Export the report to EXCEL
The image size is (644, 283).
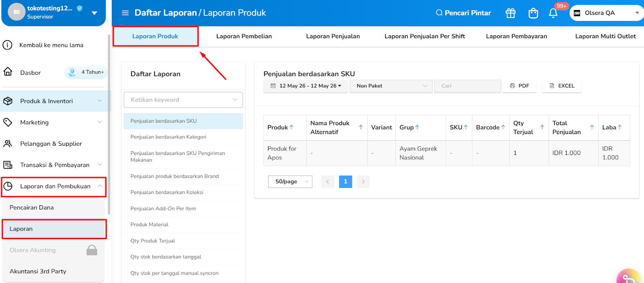click(562, 86)
